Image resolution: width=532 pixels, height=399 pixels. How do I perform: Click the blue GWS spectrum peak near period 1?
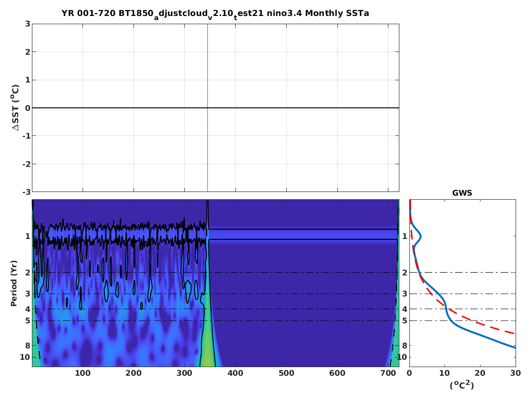(x=420, y=236)
